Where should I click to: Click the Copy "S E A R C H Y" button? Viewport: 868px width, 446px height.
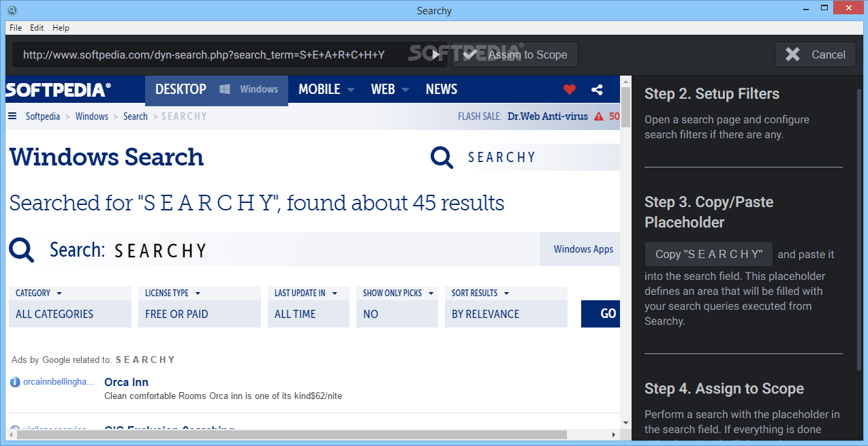coord(709,254)
